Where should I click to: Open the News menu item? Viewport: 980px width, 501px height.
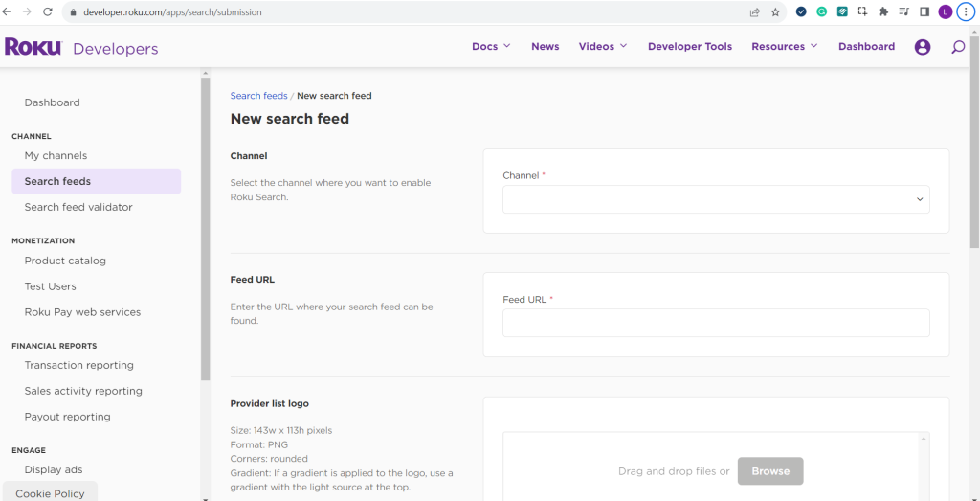point(545,46)
